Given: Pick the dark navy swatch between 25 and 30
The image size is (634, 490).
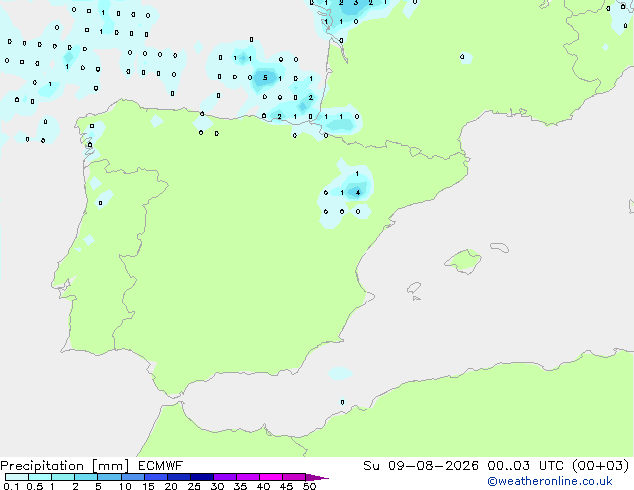Looking at the screenshot, I should pyautogui.click(x=202, y=477).
